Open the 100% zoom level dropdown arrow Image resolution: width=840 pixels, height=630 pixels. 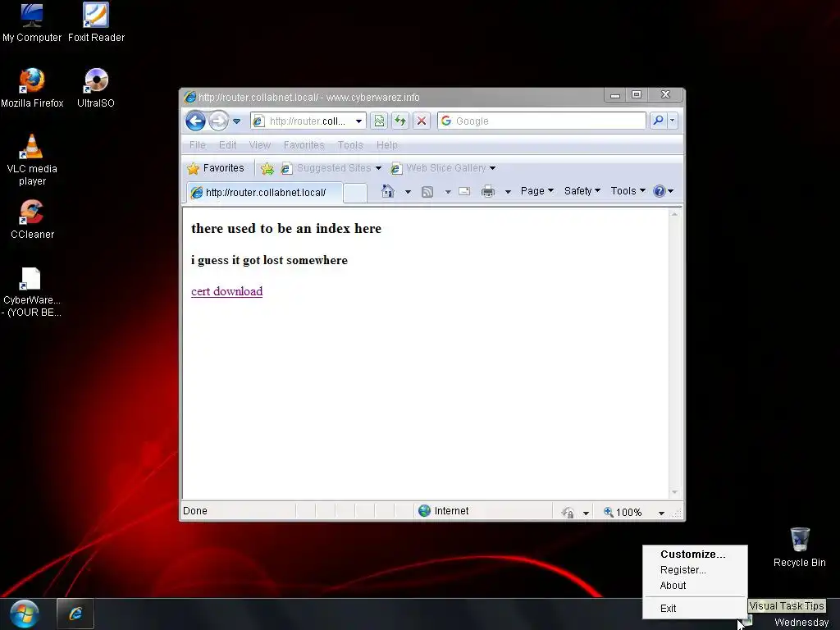[x=662, y=514]
